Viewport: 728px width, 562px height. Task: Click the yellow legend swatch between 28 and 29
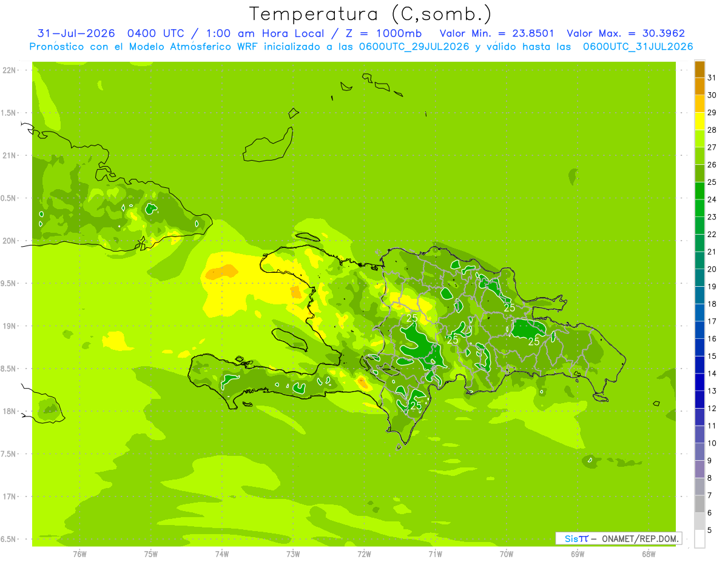click(699, 121)
